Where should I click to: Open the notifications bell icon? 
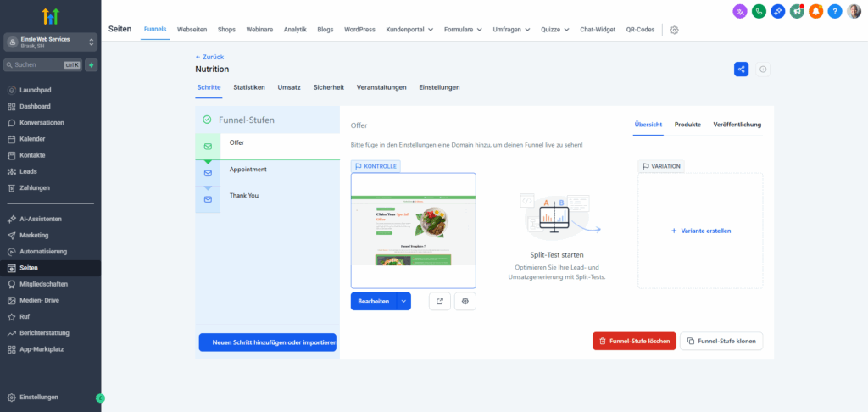tap(815, 11)
